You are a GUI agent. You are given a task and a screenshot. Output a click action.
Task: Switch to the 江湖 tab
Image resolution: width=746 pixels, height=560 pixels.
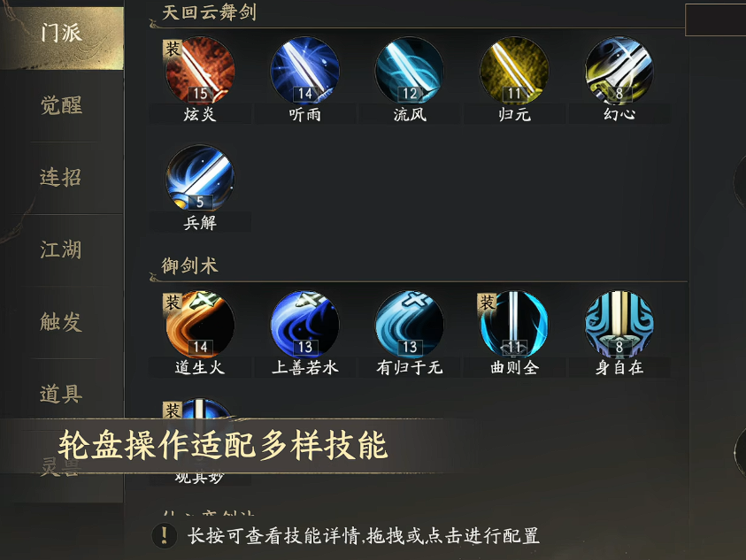62,249
